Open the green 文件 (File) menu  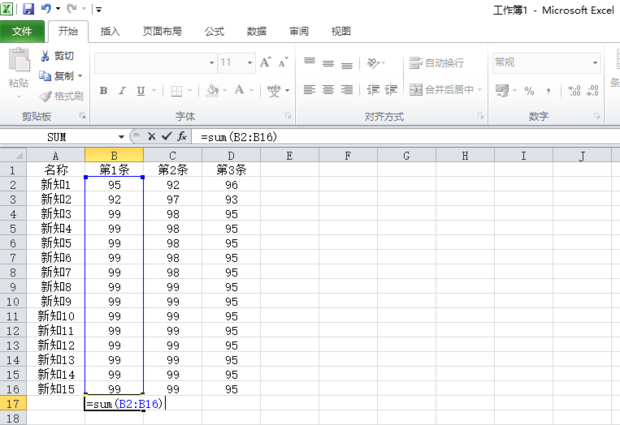coord(22,31)
